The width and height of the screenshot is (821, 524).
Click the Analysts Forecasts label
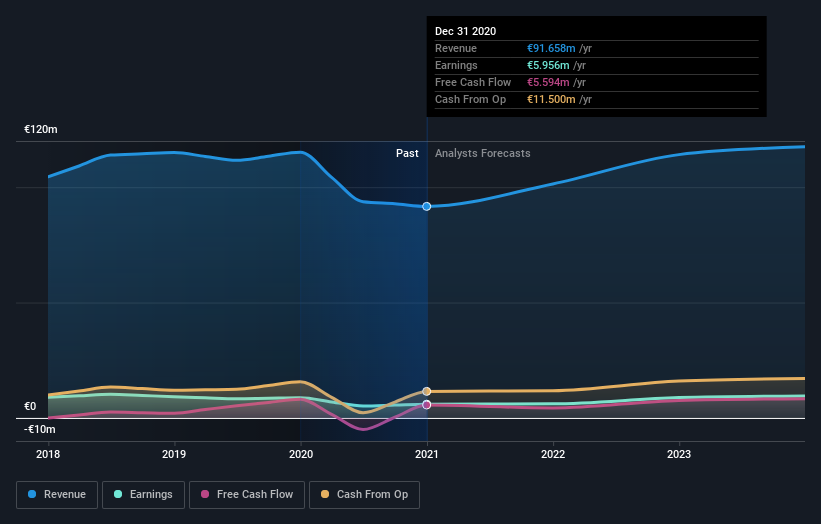click(x=483, y=153)
